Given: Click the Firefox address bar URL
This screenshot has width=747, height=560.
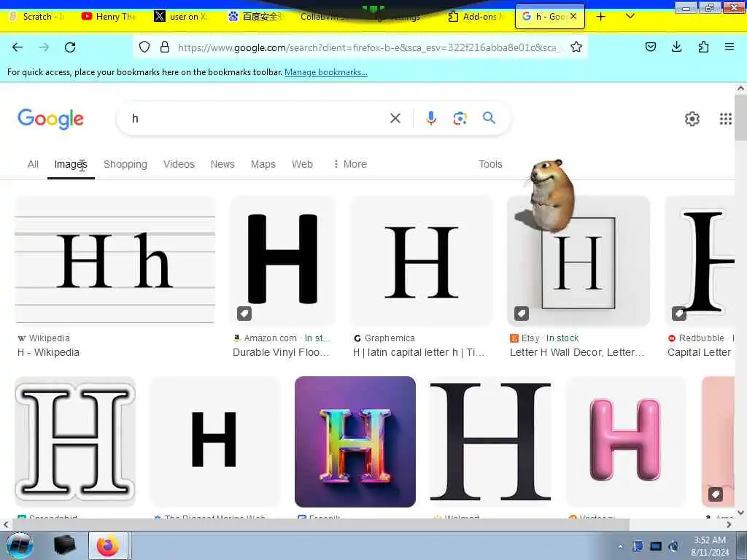Looking at the screenshot, I should 369,47.
